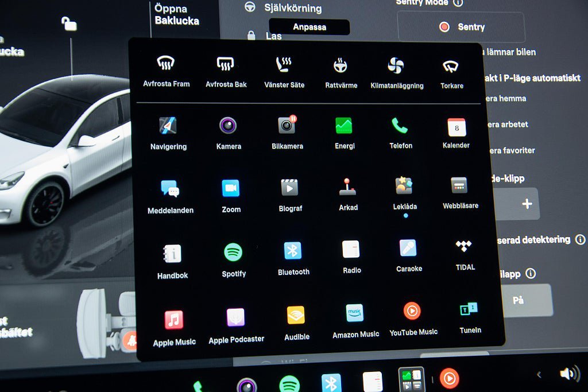This screenshot has height=392, width=588.
Task: Open the Apple Podcaster app
Action: pos(236,326)
